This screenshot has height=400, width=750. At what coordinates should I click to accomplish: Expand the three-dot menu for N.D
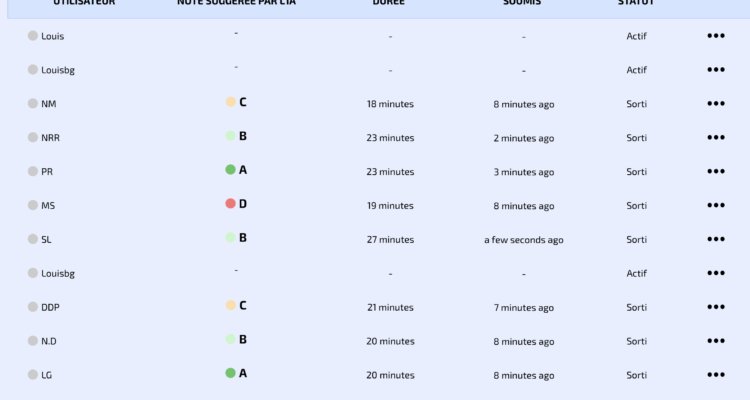(715, 342)
